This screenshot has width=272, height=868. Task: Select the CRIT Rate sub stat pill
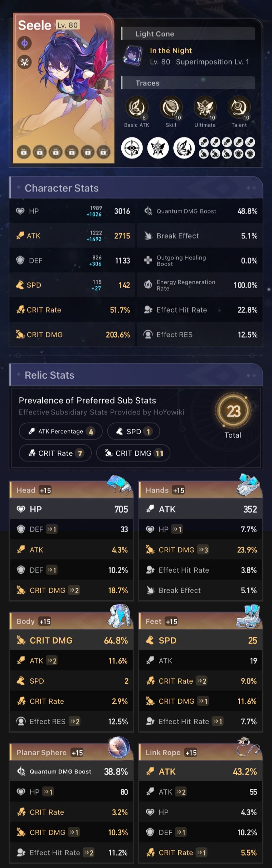click(x=55, y=453)
